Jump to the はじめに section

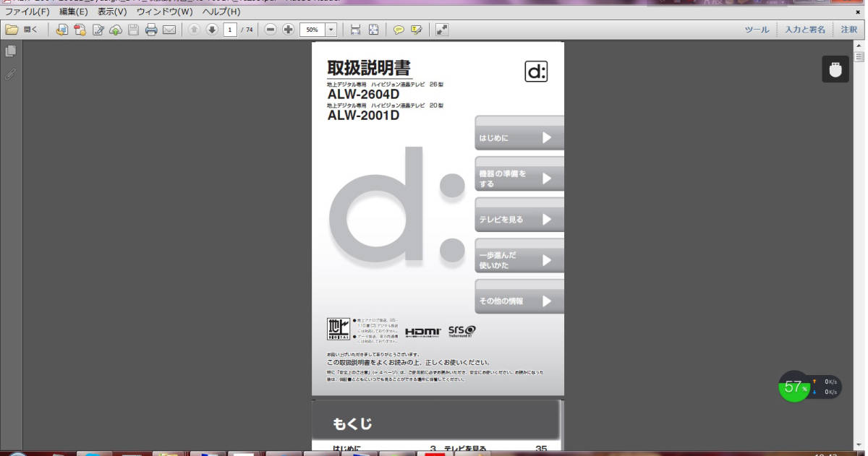[x=519, y=132]
